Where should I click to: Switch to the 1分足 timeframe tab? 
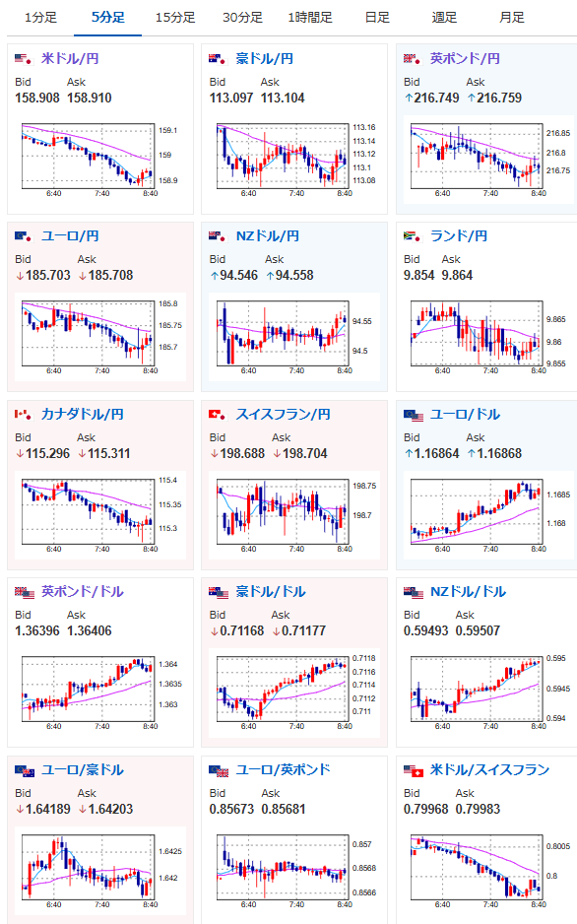[40, 18]
